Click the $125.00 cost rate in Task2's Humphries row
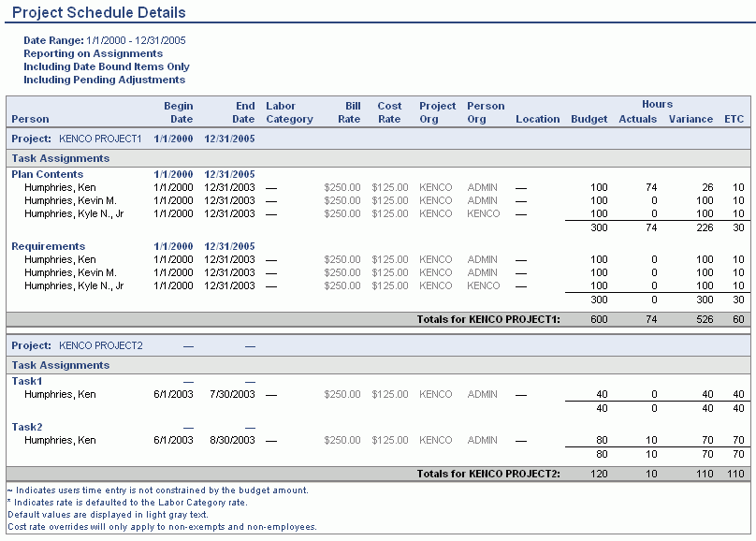The width and height of the screenshot is (756, 541). 390,440
